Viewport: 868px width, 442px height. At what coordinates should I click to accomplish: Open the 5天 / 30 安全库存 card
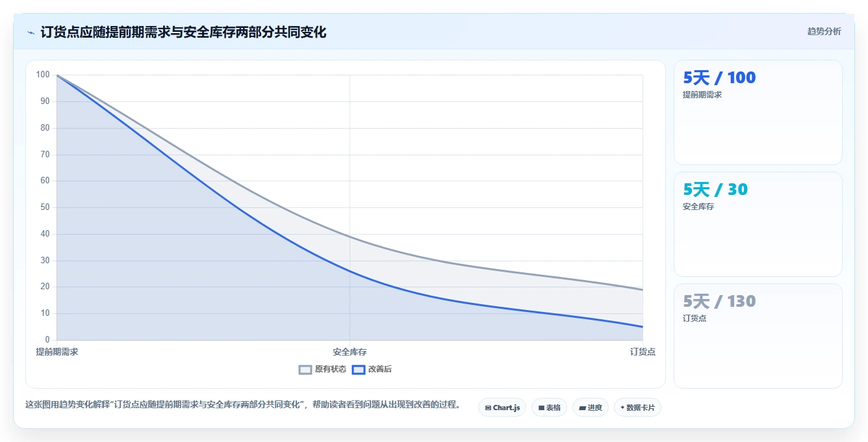[758, 224]
